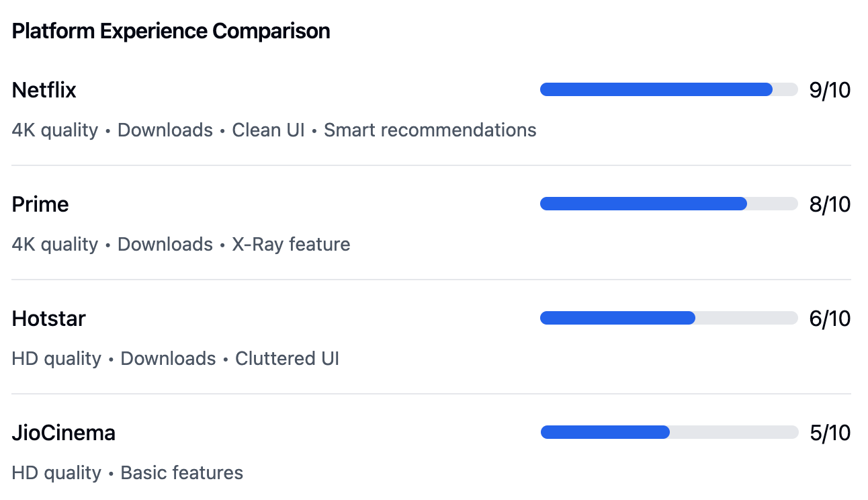Click the Hotstar platform name
This screenshot has height=500, width=868.
click(x=49, y=319)
